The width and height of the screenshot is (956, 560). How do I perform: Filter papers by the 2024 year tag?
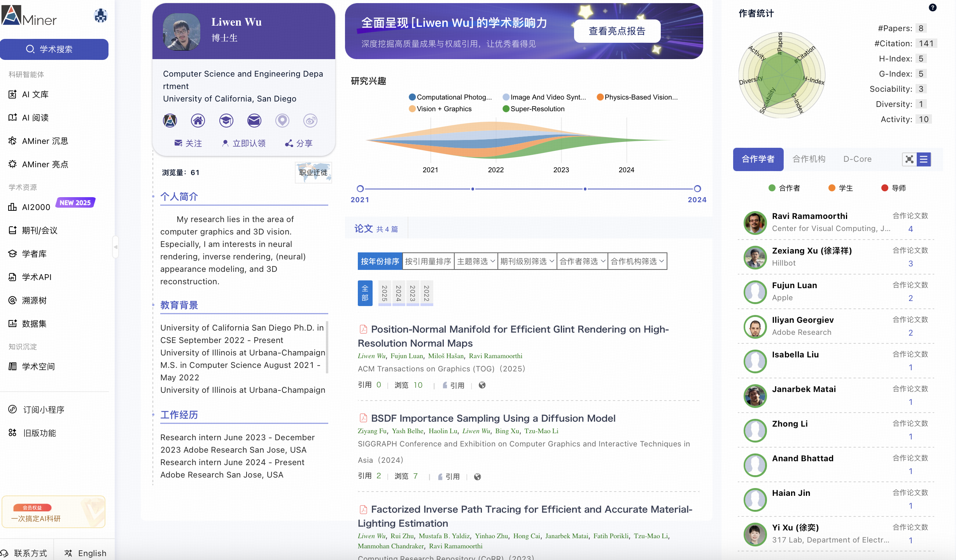pyautogui.click(x=399, y=293)
